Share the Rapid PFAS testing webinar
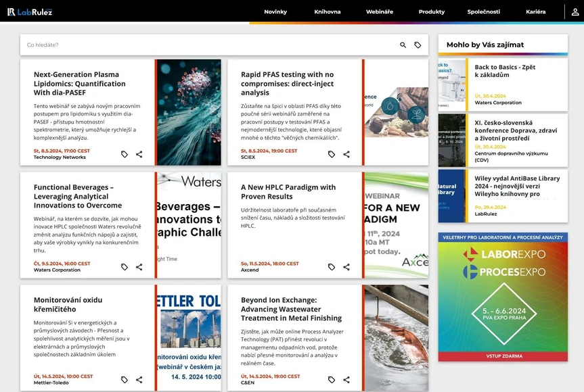Screen dimensions: 584x392 346,154
